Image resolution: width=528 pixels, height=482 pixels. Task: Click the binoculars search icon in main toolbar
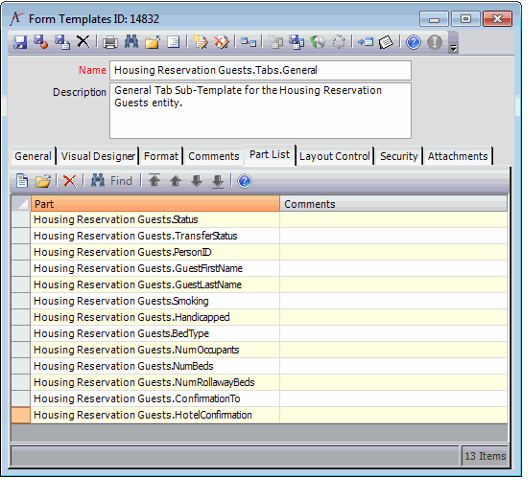click(131, 42)
